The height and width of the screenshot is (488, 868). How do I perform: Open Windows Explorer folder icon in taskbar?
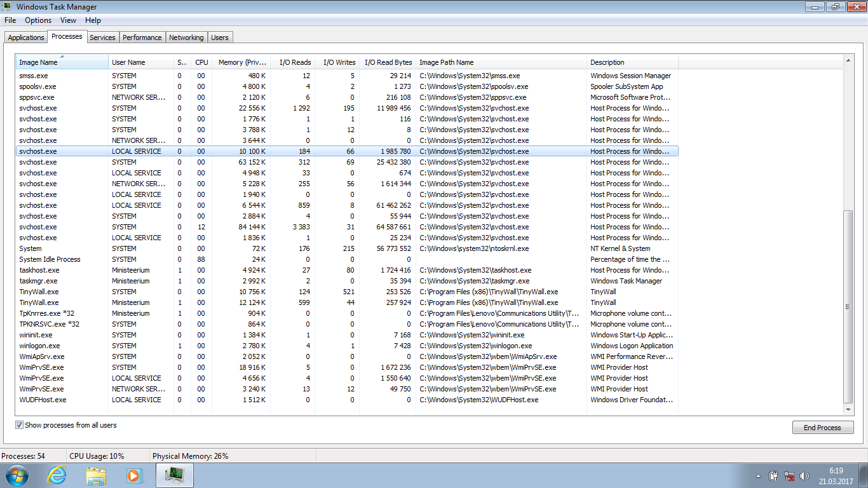[x=96, y=475]
